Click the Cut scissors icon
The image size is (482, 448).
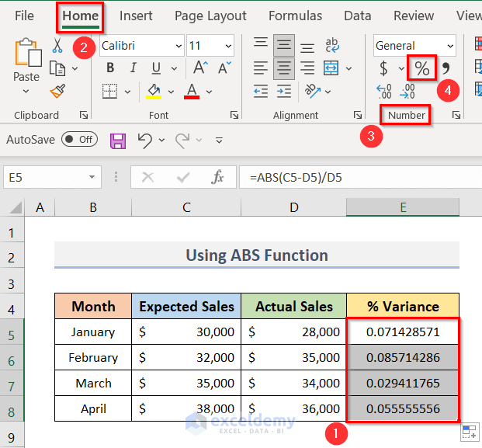pyautogui.click(x=57, y=46)
